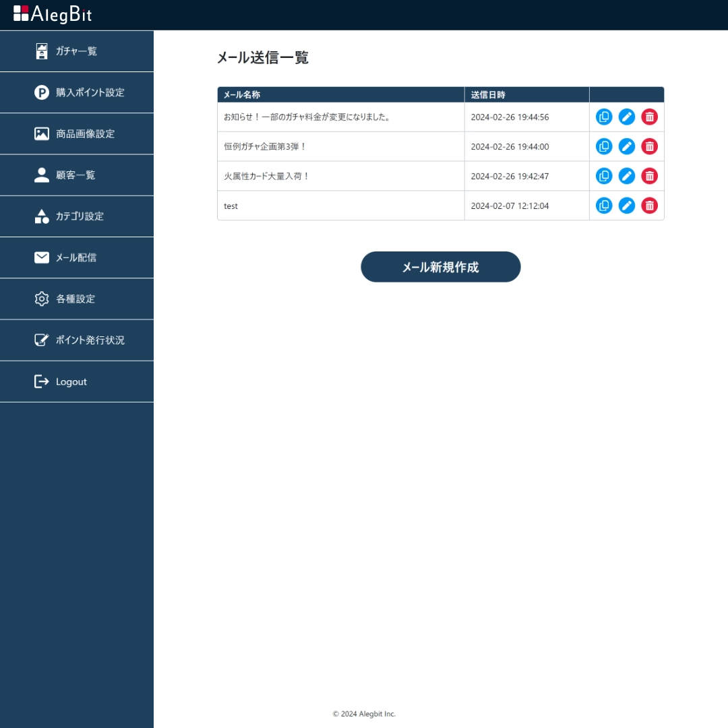The width and height of the screenshot is (728, 728).
Task: Click the date 2024-02-26 19:42:47
Action: 510,177
